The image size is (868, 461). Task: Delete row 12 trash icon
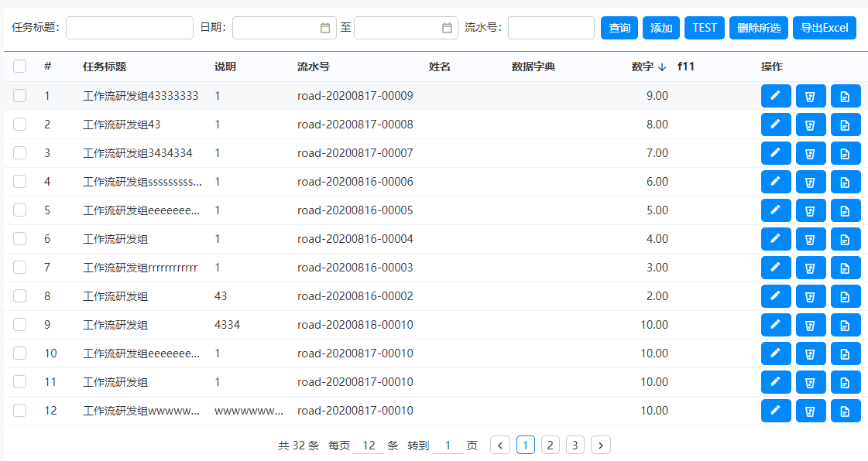[x=811, y=411]
